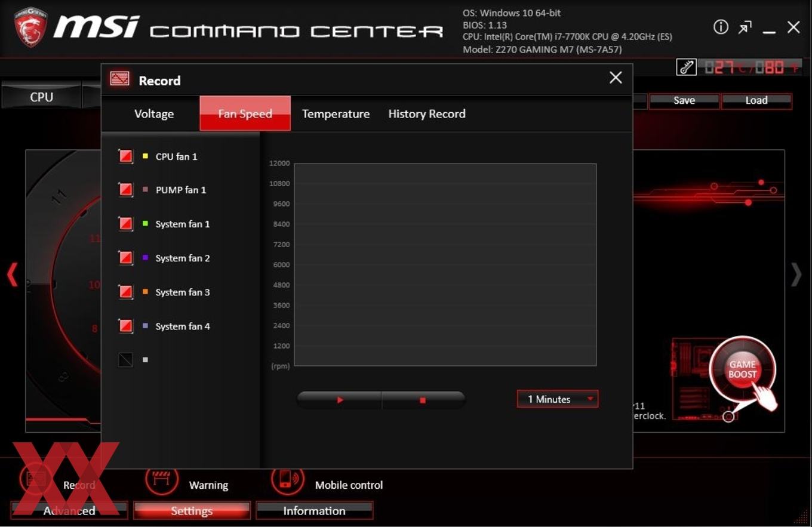Image resolution: width=812 pixels, height=527 pixels.
Task: Toggle the System fan 4 checkbox
Action: tap(125, 326)
